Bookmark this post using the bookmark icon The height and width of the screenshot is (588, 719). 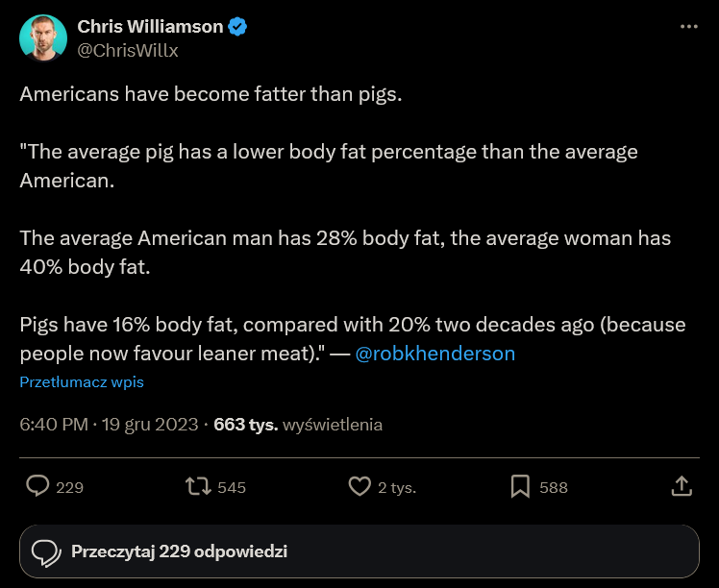coord(520,486)
